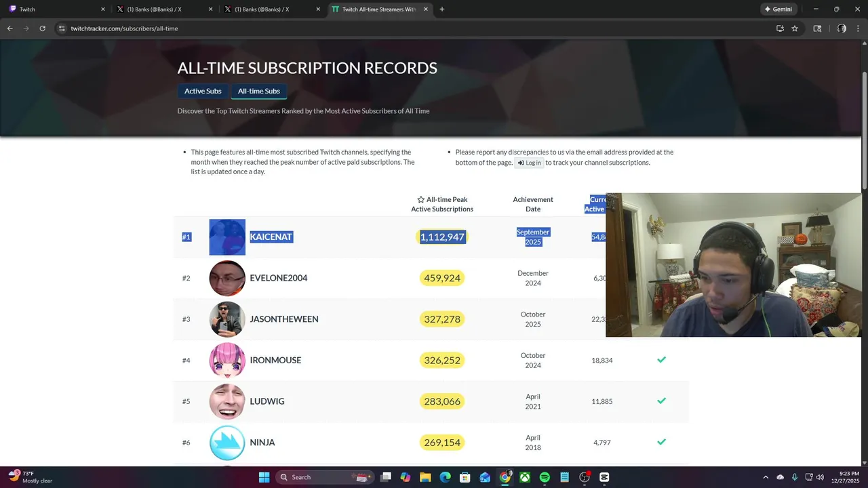
Task: Open File Explorer from the taskbar
Action: click(425, 477)
